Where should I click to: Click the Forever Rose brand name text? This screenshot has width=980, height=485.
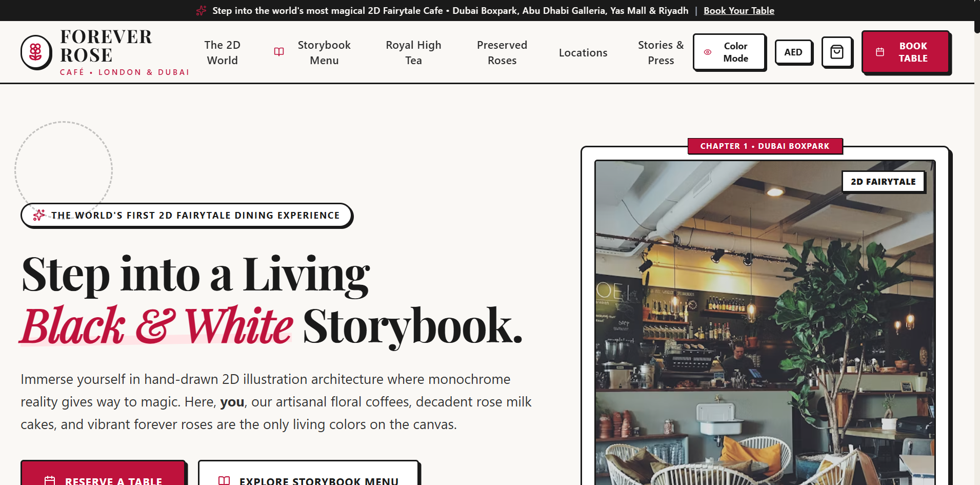106,46
